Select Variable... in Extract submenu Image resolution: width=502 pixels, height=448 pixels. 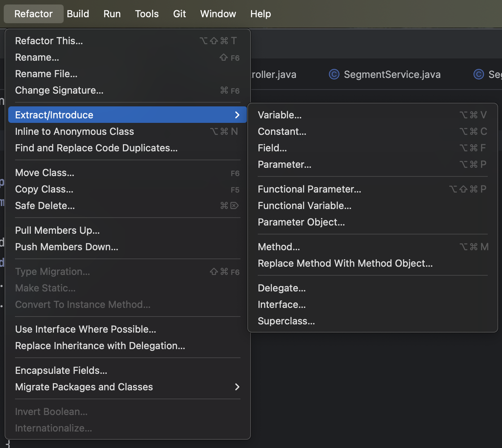click(x=372, y=115)
